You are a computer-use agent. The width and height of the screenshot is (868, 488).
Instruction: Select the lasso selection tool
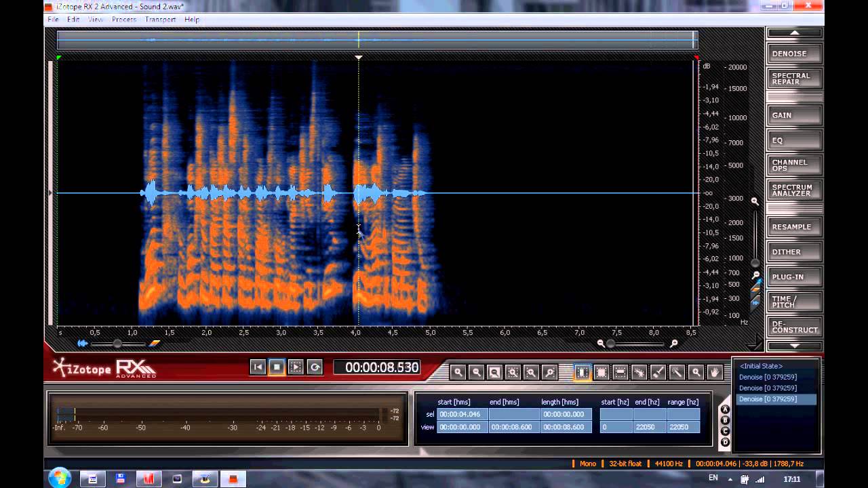click(x=639, y=372)
